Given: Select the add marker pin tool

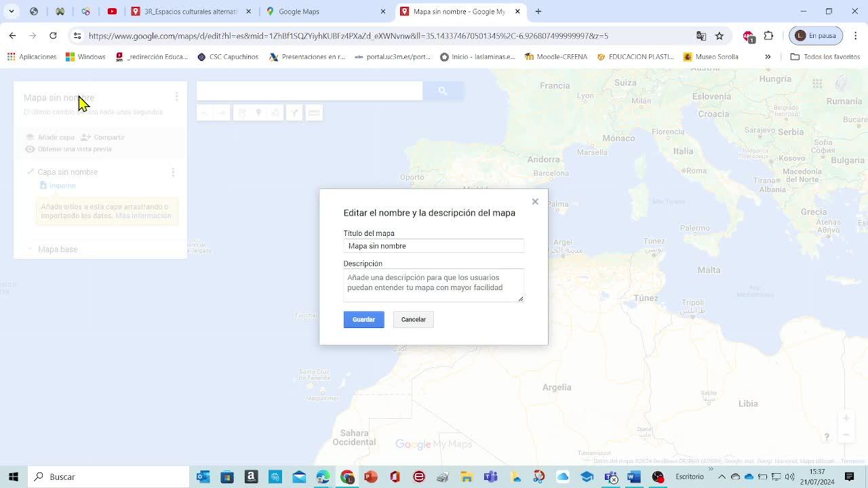Looking at the screenshot, I should point(258,113).
